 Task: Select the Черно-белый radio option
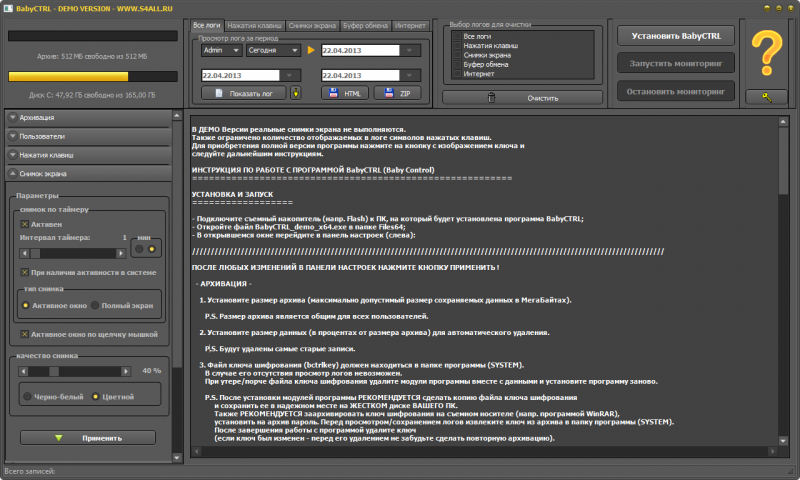coord(28,396)
